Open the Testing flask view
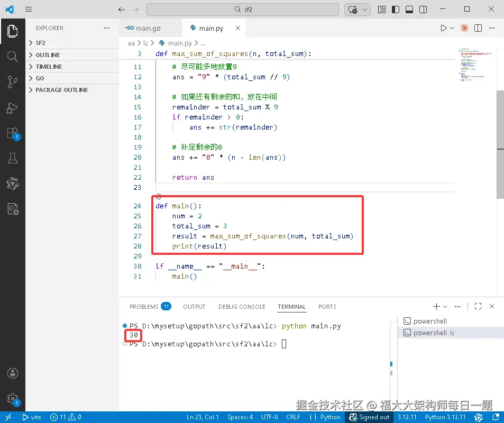Image resolution: width=504 pixels, height=423 pixels. (x=13, y=158)
